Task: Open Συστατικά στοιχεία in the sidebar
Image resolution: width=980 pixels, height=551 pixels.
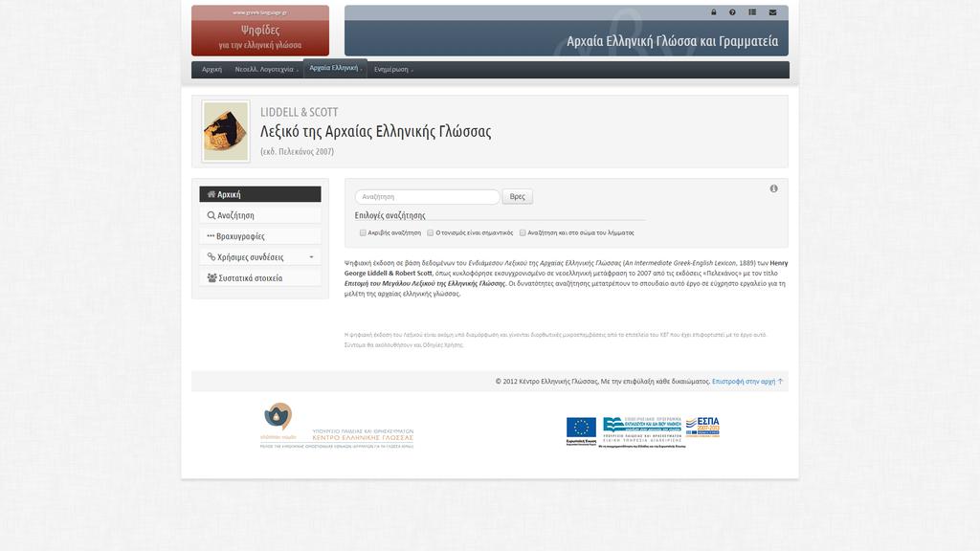Action: point(260,278)
